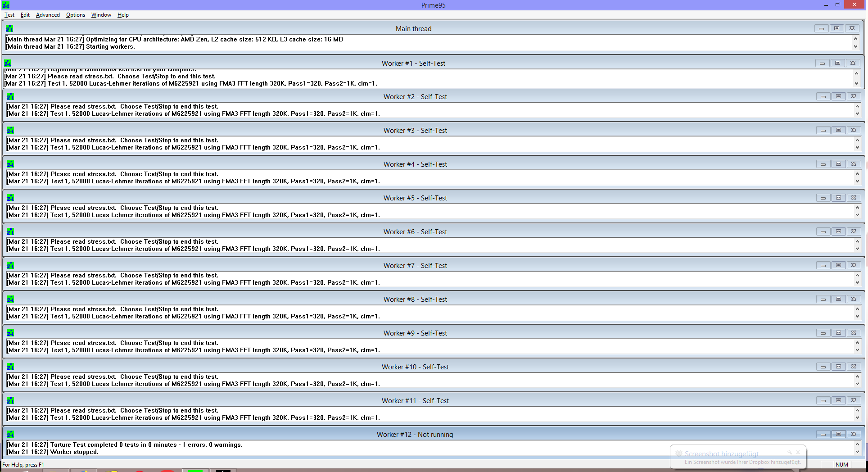Close the Worker #12 child window
Viewport: 868px width, 472px height.
[x=854, y=434]
